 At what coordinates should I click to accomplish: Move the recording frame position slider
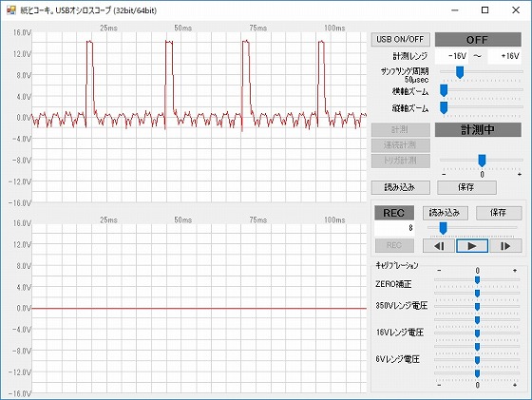click(443, 228)
